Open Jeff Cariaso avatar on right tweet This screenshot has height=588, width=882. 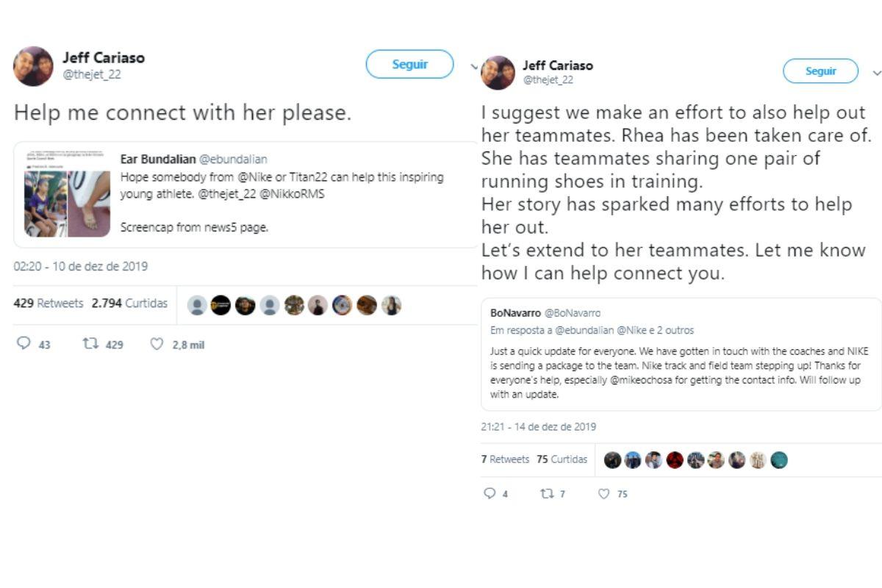[x=498, y=73]
